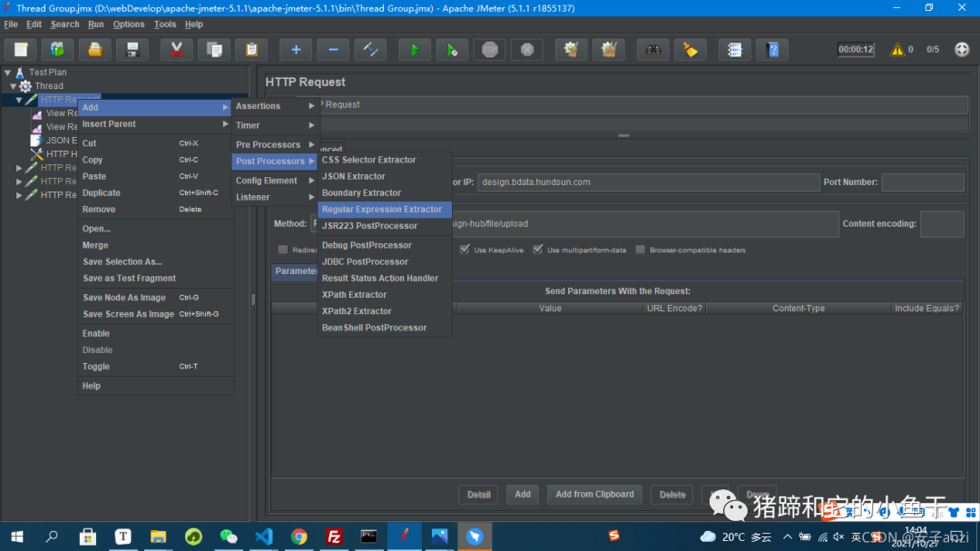Screen dimensions: 980x551
Task: Click Add from Clipboard button
Action: point(594,494)
